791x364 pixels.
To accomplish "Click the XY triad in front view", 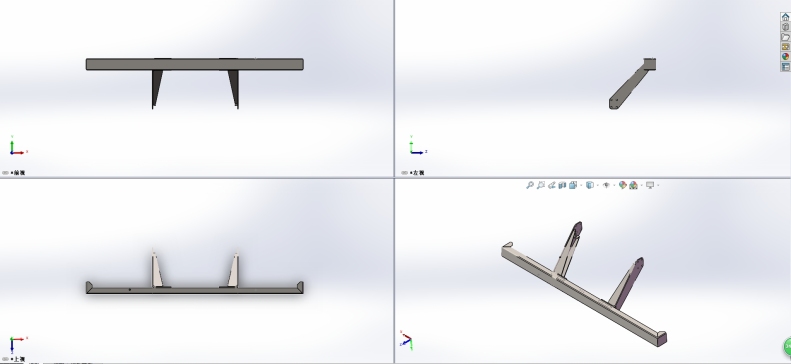I will click(18, 146).
